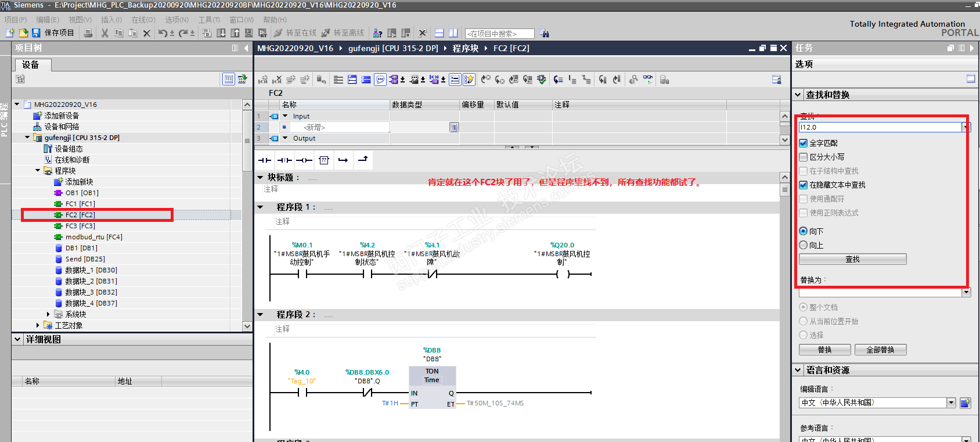Open the 在线(O) menu

click(143, 20)
